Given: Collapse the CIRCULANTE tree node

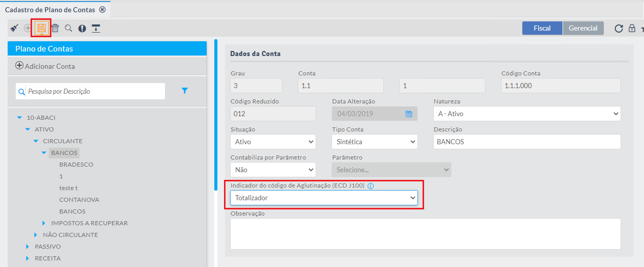Looking at the screenshot, I should pyautogui.click(x=36, y=141).
